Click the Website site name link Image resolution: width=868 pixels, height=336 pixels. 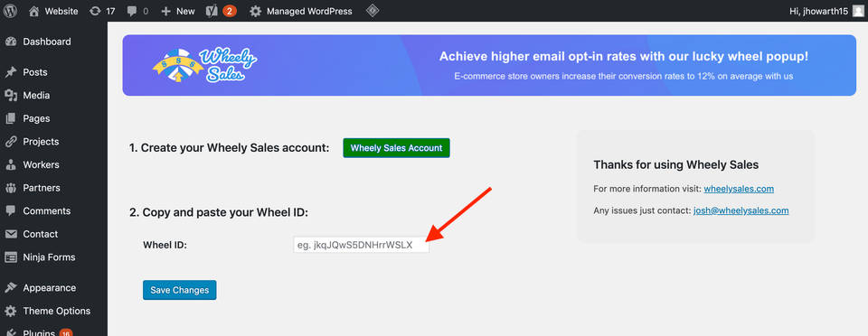click(x=61, y=11)
